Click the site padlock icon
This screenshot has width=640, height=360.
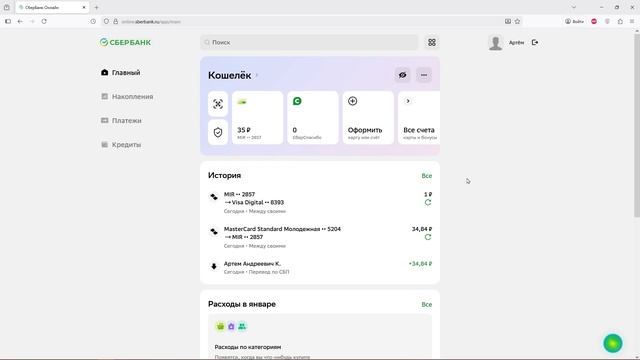[x=116, y=22]
